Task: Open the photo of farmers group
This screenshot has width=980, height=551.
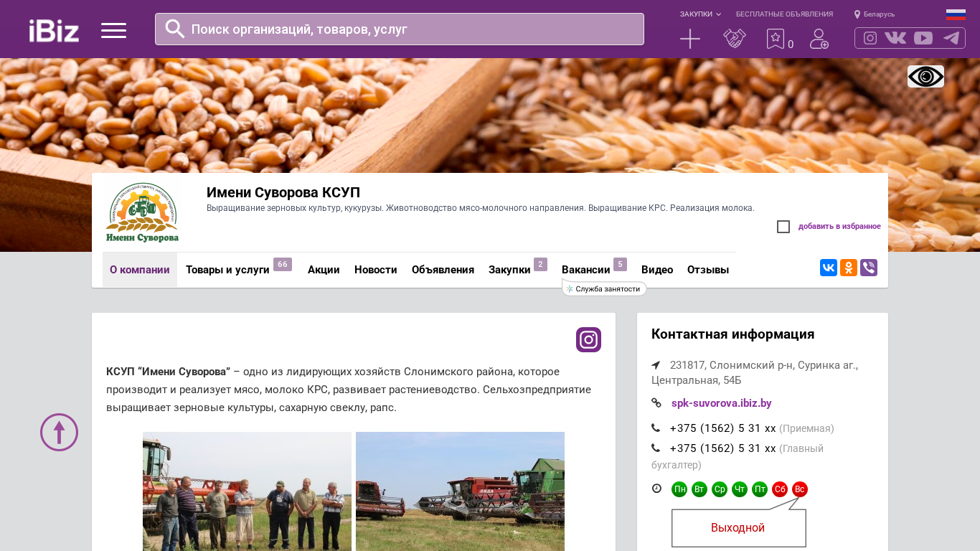Action: (247, 491)
